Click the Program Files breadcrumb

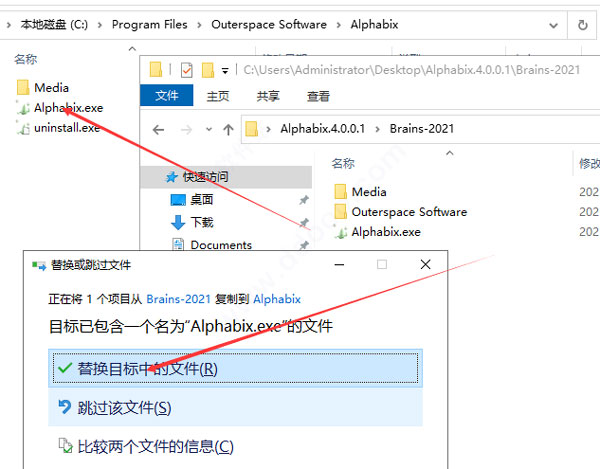[149, 24]
